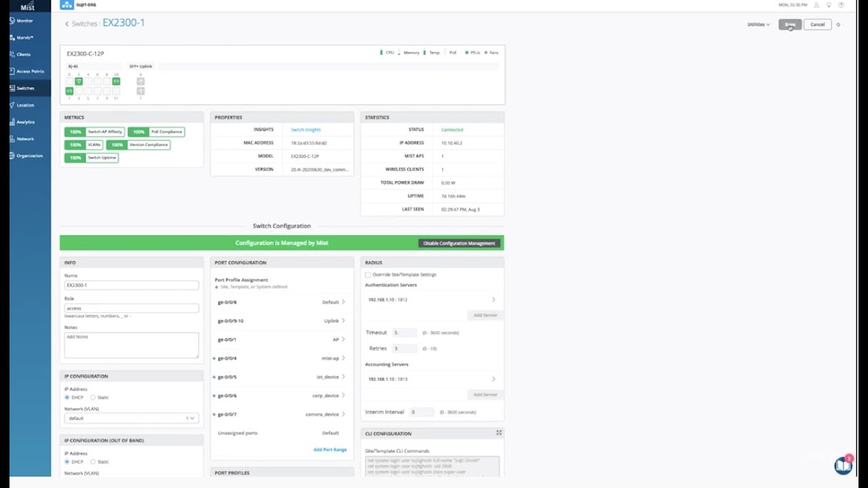
Task: Expand ge-0/0/6 corp_device port row
Action: tap(281, 395)
